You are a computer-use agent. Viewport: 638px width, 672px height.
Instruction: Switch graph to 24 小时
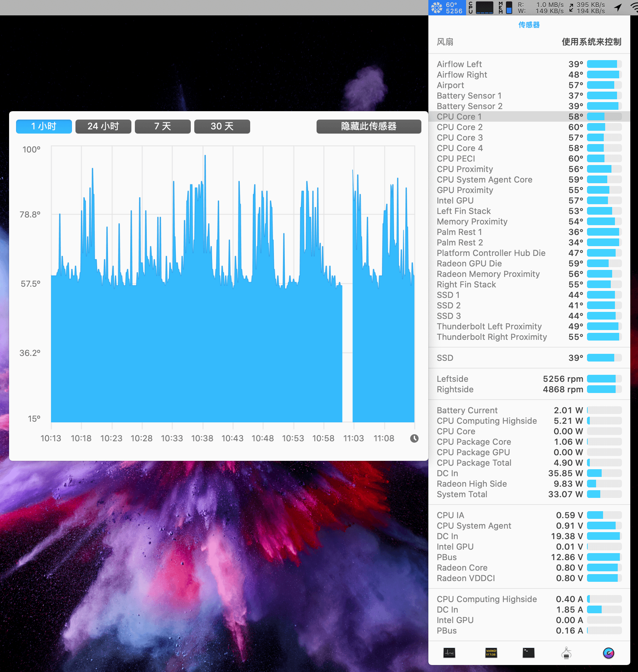103,126
